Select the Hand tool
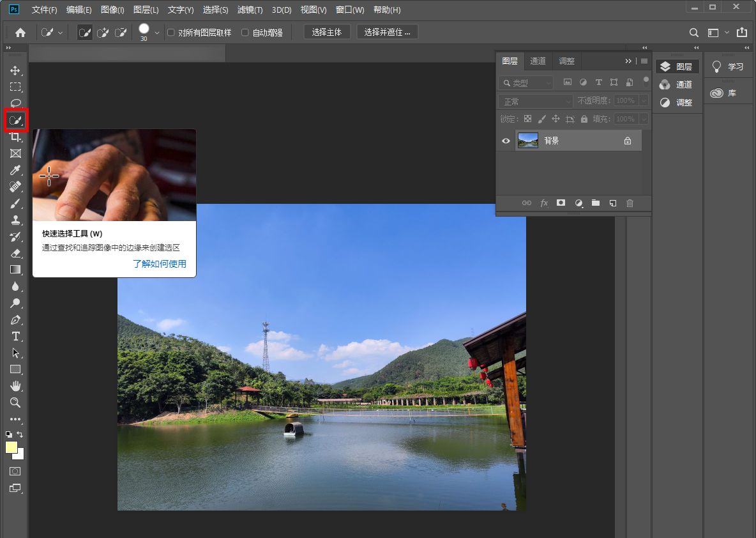Screen dimensions: 756x538 coord(15,386)
